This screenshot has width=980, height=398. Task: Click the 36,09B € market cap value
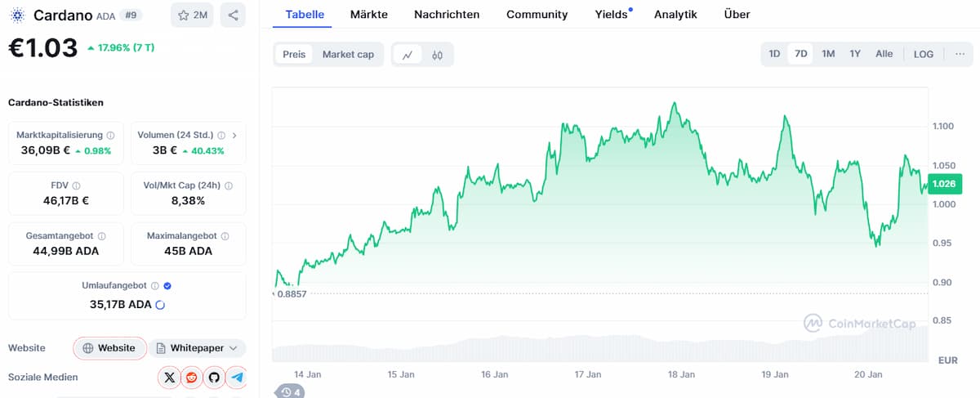click(x=46, y=150)
